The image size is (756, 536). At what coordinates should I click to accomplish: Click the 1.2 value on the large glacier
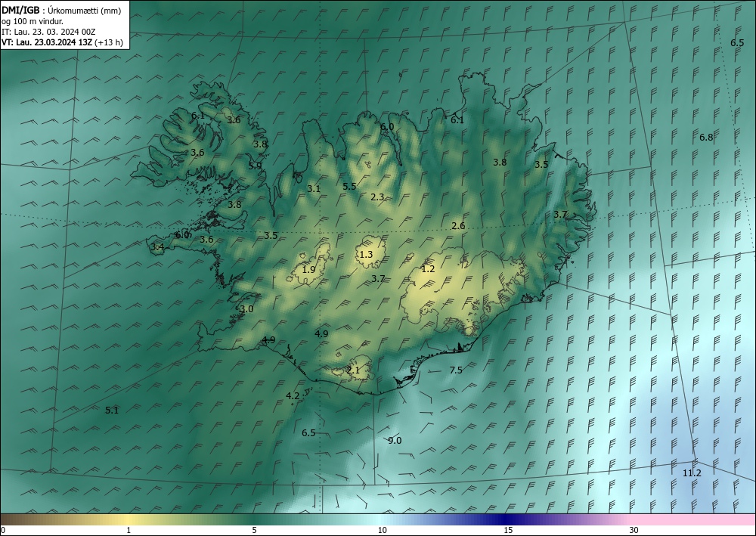[428, 269]
